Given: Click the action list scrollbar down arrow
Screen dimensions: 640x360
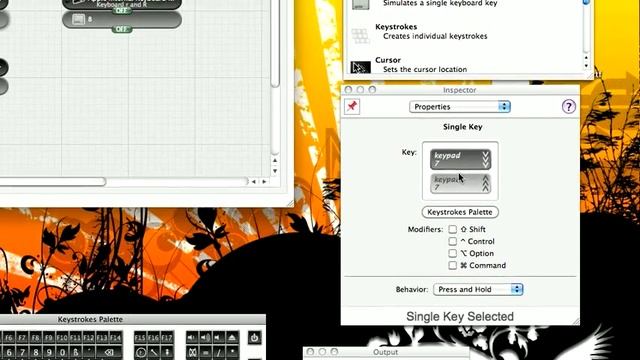Looking at the screenshot, I should (x=586, y=66).
